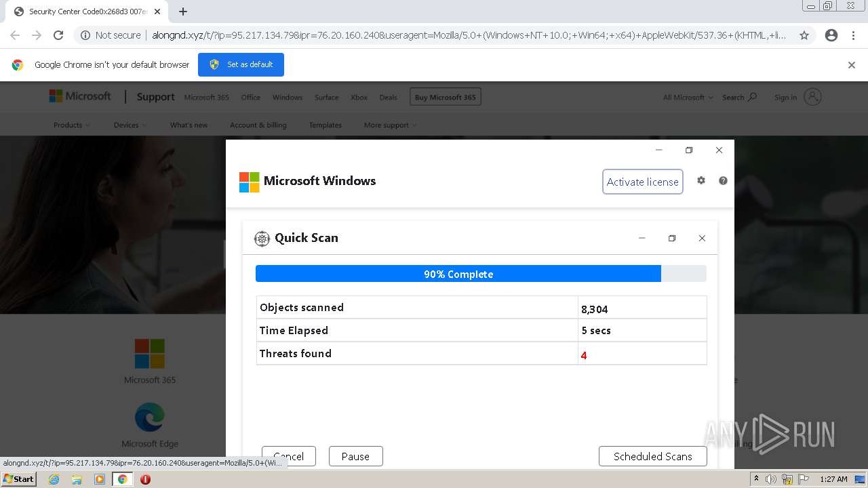The width and height of the screenshot is (868, 488).
Task: Expand the Products dropdown
Action: [x=72, y=125]
